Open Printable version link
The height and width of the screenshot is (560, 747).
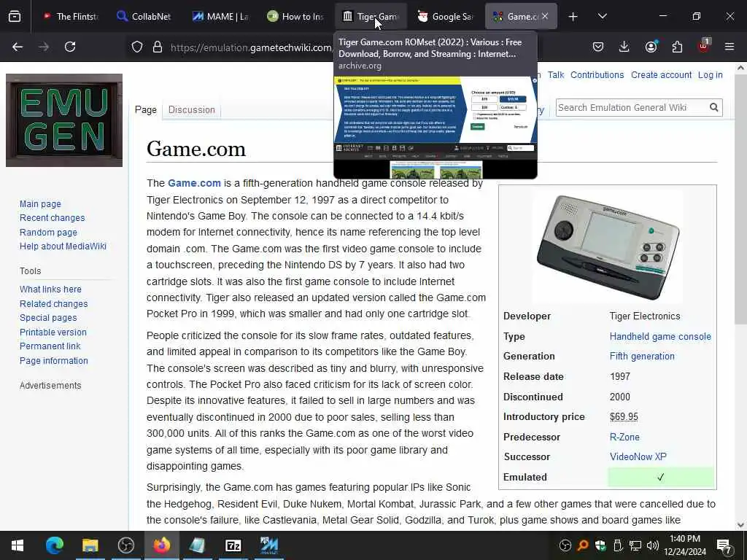click(x=53, y=332)
